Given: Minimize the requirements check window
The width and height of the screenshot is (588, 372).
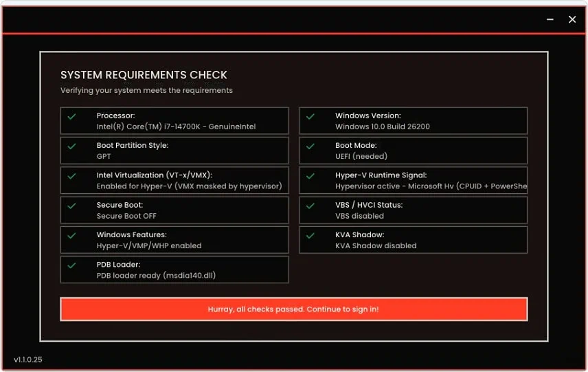Looking at the screenshot, I should [x=550, y=19].
